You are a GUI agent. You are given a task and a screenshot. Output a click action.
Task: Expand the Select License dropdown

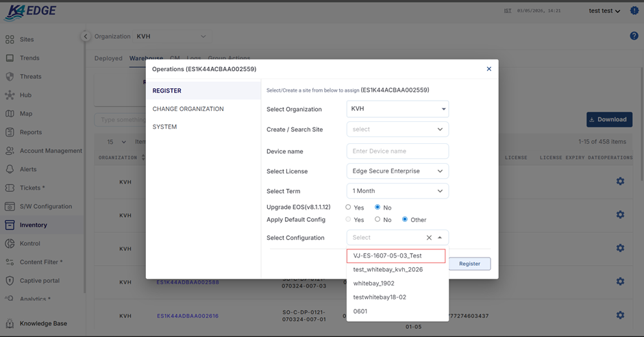coord(397,171)
